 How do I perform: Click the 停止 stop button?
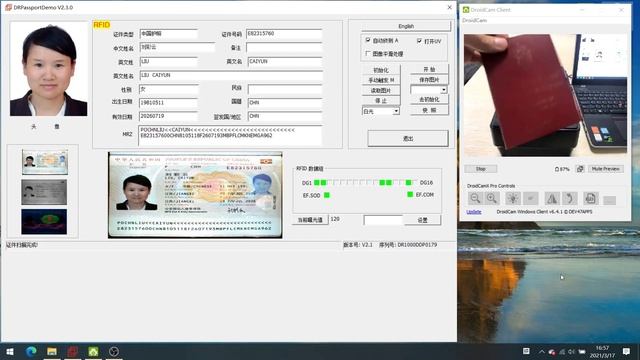tap(381, 100)
